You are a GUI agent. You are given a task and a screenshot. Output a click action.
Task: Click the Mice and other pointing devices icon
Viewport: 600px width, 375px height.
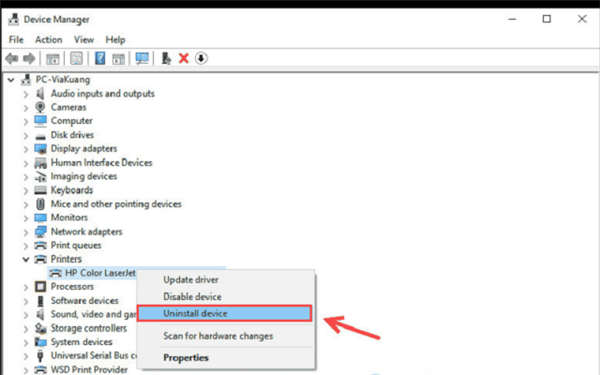40,204
